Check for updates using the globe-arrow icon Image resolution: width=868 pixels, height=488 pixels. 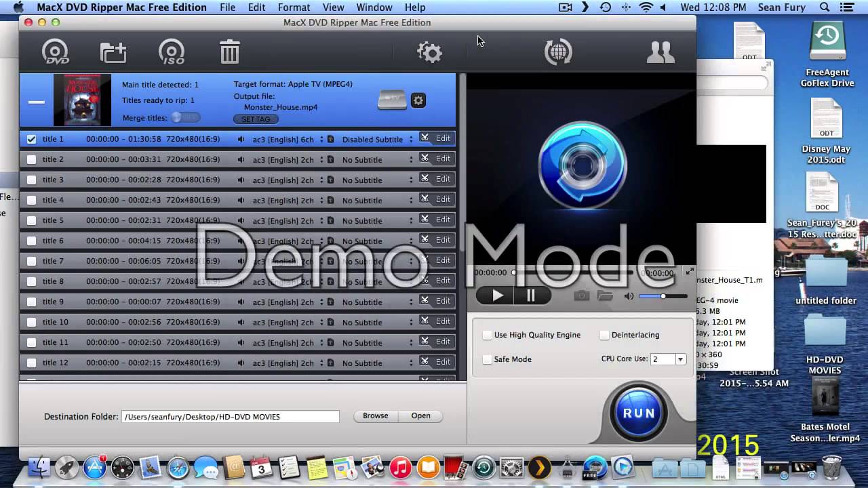coord(558,52)
